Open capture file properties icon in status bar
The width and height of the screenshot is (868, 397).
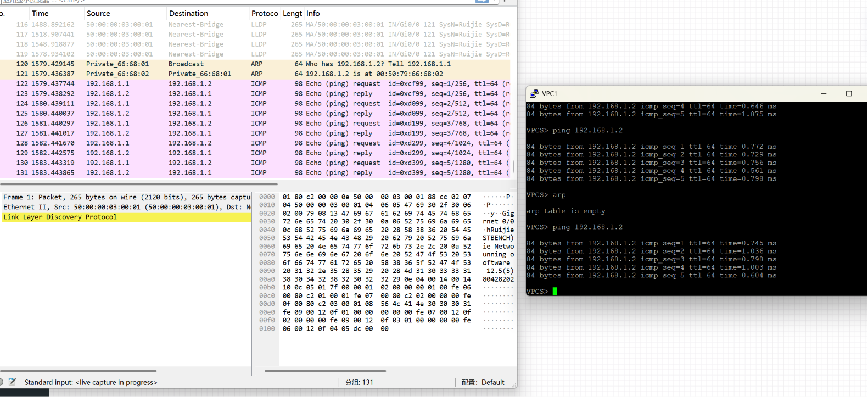[x=12, y=382]
